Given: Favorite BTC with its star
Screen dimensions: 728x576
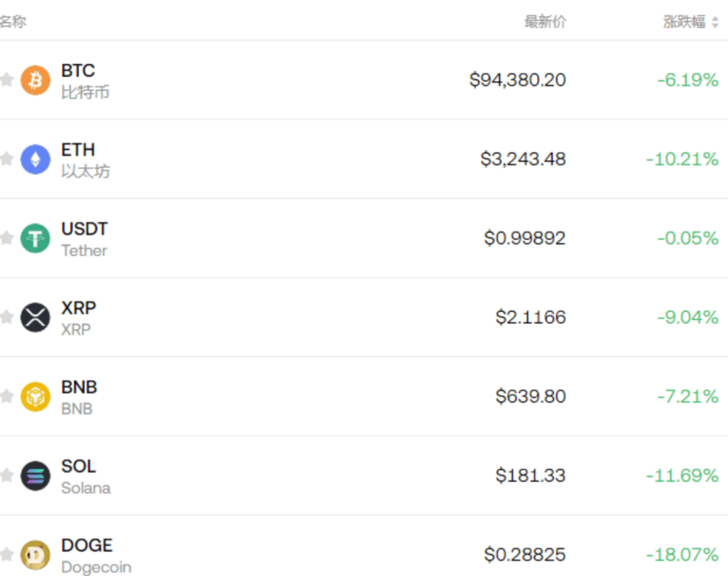Looking at the screenshot, I should click(x=7, y=80).
